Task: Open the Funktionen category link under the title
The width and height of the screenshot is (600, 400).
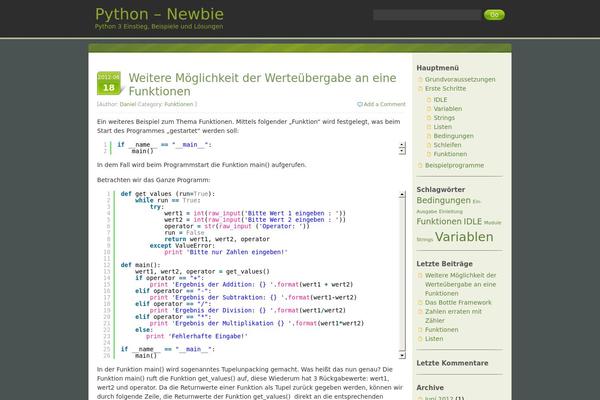Action: (x=179, y=104)
